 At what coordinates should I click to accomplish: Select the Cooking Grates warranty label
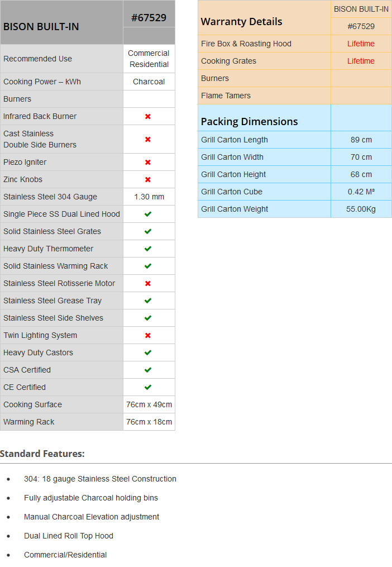228,61
